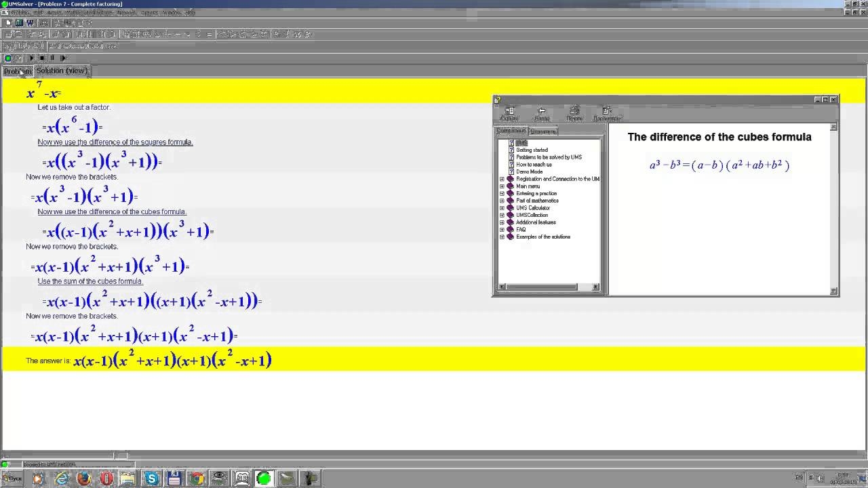
Task: Expand the UMS Calculator tree node
Action: 502,208
